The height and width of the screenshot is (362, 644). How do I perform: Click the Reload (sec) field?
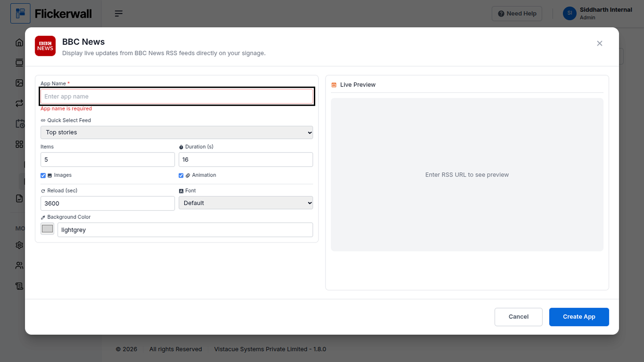pos(107,203)
